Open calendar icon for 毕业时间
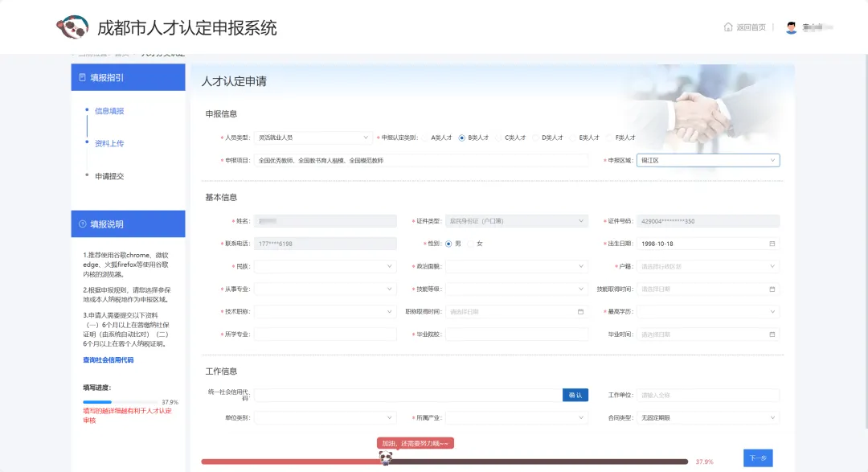This screenshot has width=868, height=472. [x=772, y=335]
